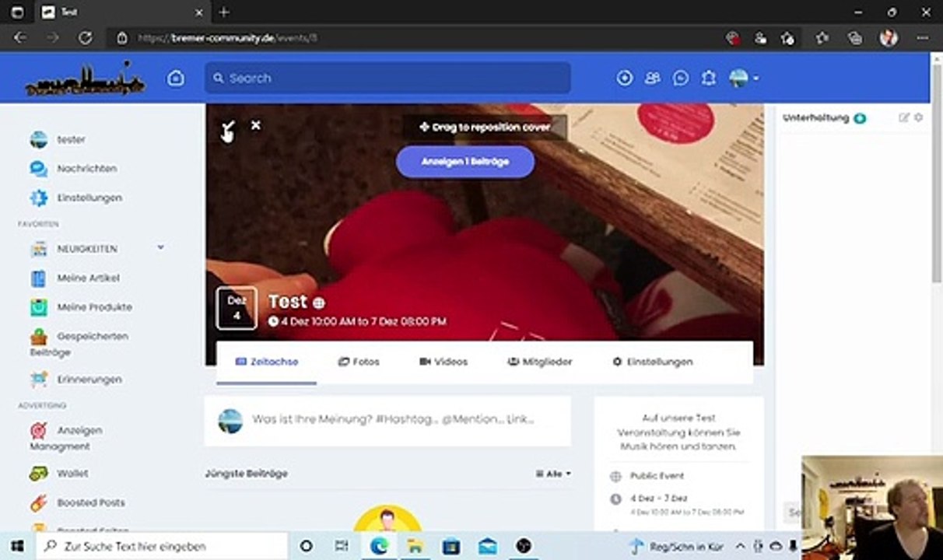Open the home icon in site header
Viewport: 943px width, 560px height.
(x=176, y=79)
